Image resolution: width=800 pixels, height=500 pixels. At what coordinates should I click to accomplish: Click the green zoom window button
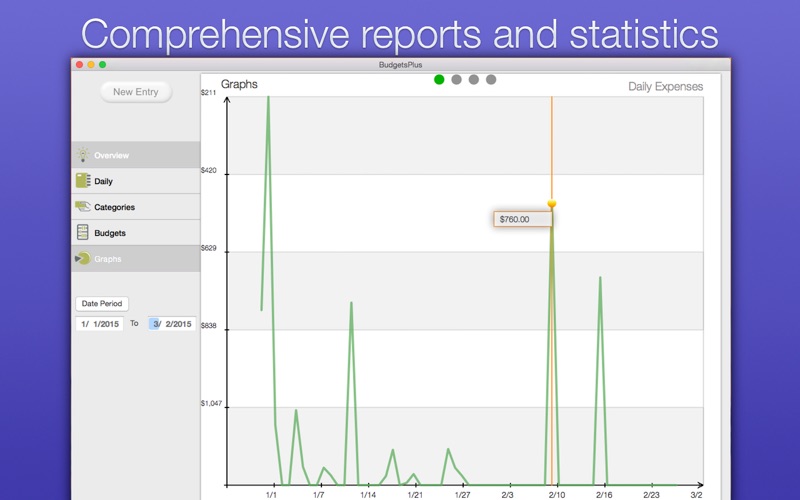[103, 65]
